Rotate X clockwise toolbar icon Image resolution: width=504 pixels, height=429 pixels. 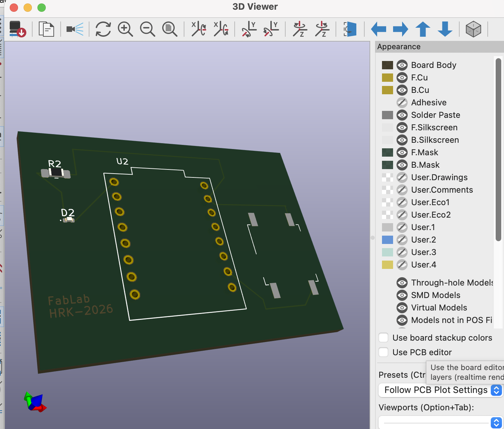pos(199,29)
